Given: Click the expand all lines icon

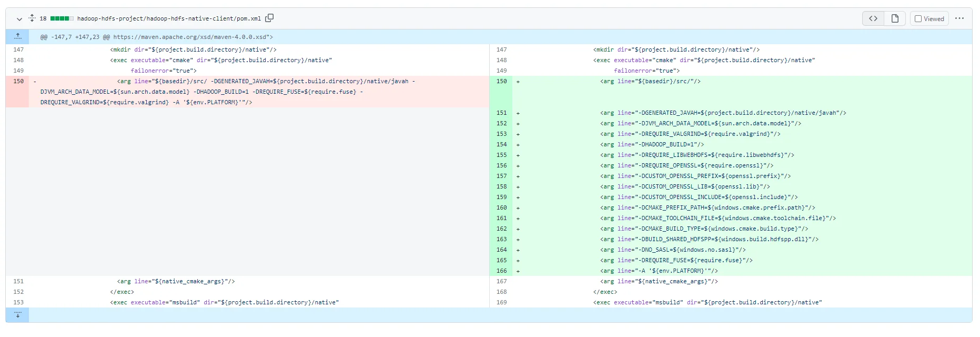Looking at the screenshot, I should [32, 18].
